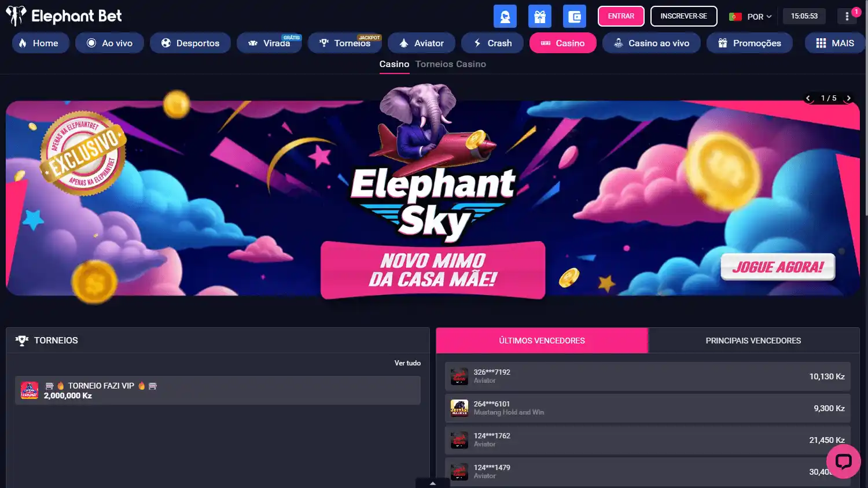Open the blue wallet icon

575,16
